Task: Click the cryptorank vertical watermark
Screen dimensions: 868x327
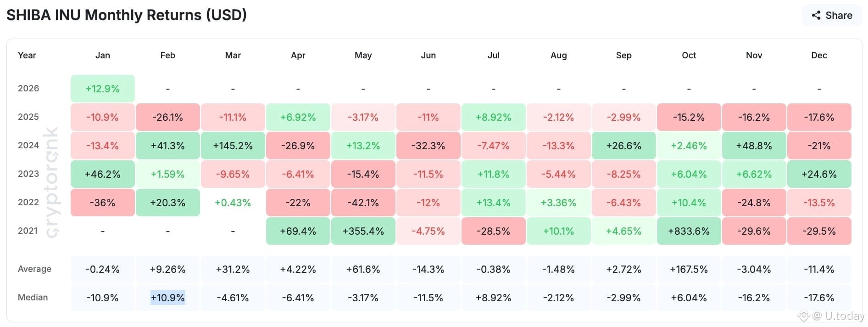Action: [x=52, y=182]
